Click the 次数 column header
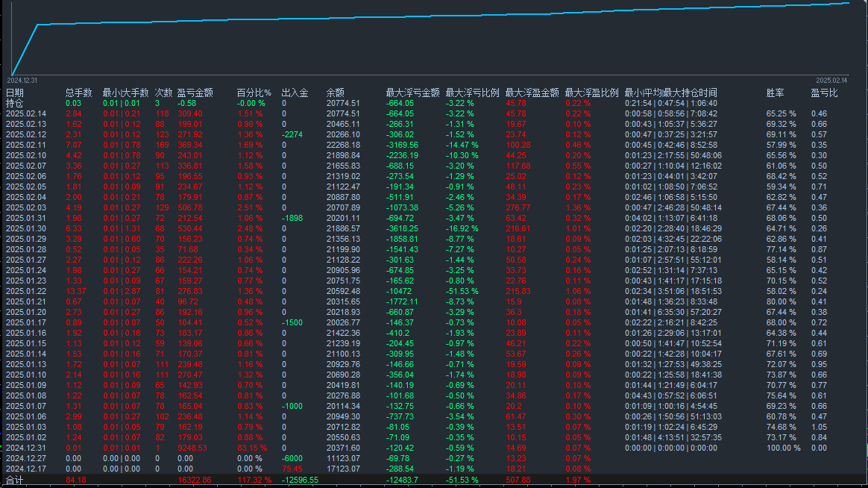Viewport: 868px width, 488px height. pos(163,93)
